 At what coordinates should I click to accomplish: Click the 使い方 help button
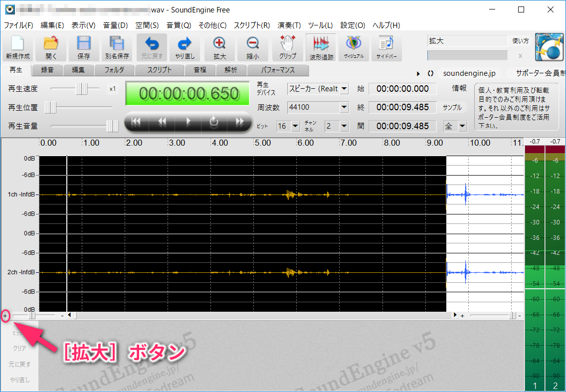521,41
